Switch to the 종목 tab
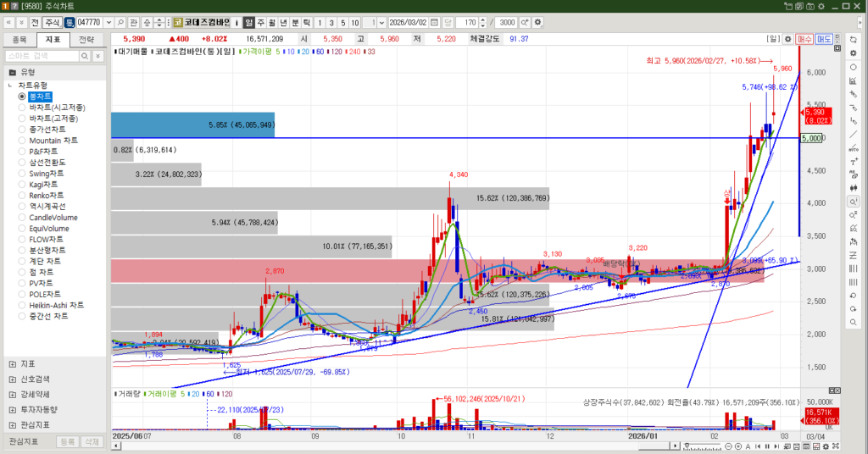The width and height of the screenshot is (868, 454). [19, 39]
